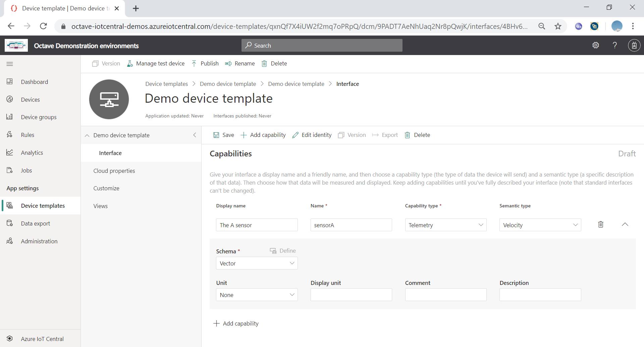Open the Chrome three-dot menu

[633, 26]
